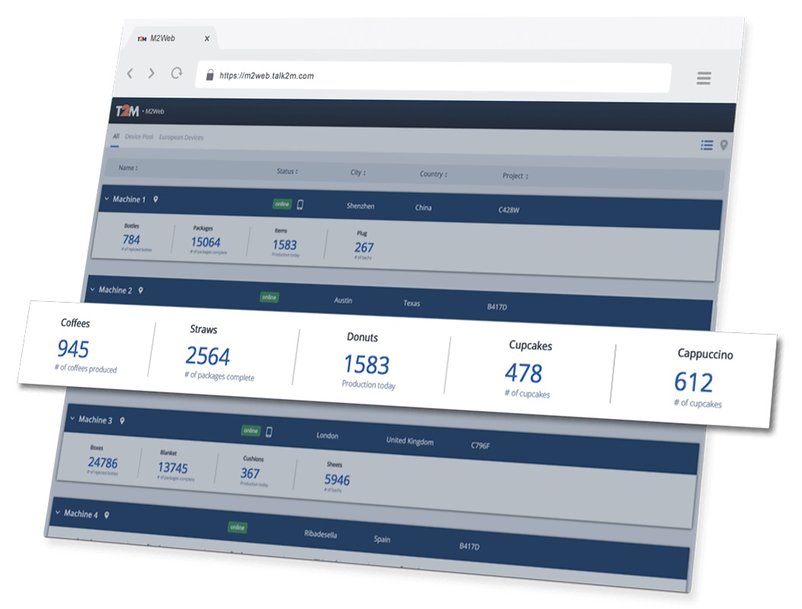This screenshot has width=802, height=609.
Task: Switch to map view pin icon
Action: (x=724, y=145)
